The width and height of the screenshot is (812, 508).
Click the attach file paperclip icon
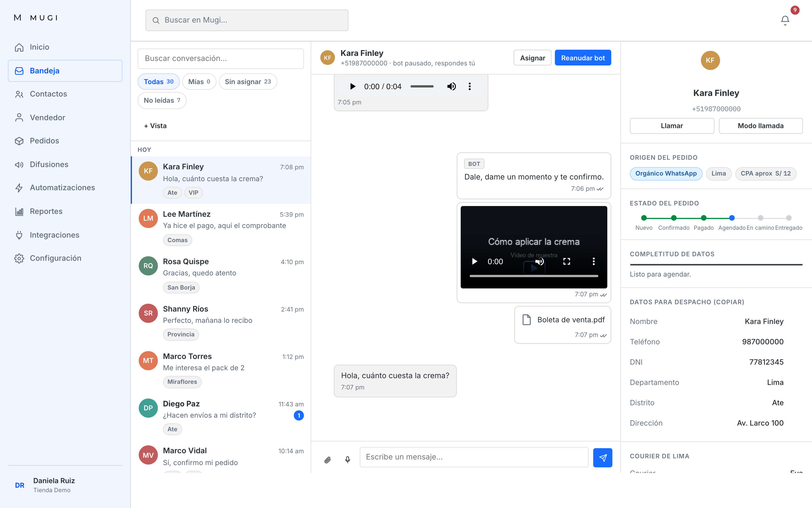pos(328,460)
